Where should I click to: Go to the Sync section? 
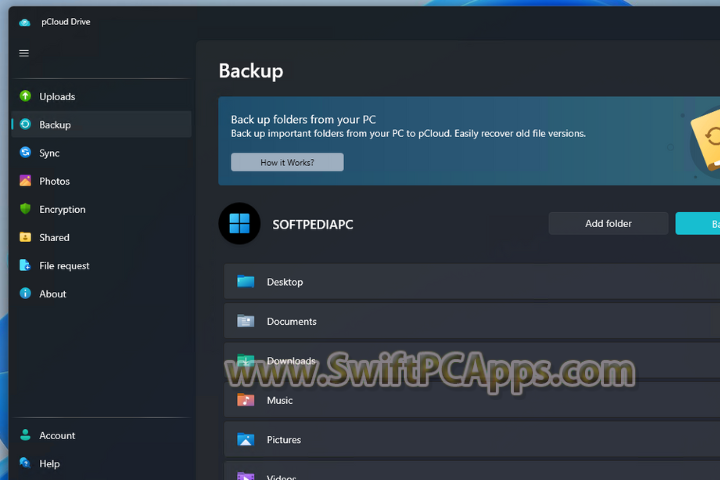(102, 153)
